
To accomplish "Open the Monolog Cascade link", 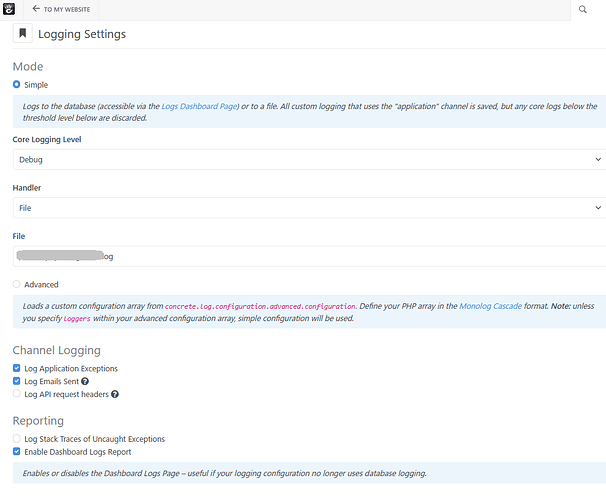I will tap(490, 306).
